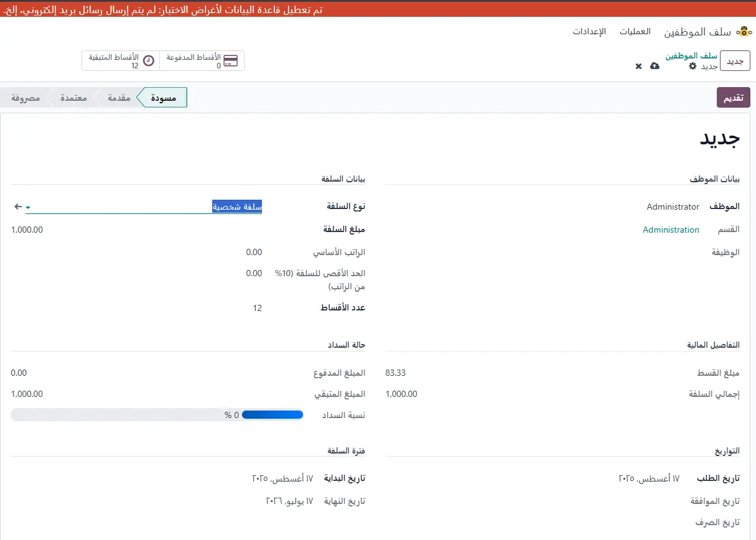
Task: Click the جديد new record button
Action: coord(735,62)
